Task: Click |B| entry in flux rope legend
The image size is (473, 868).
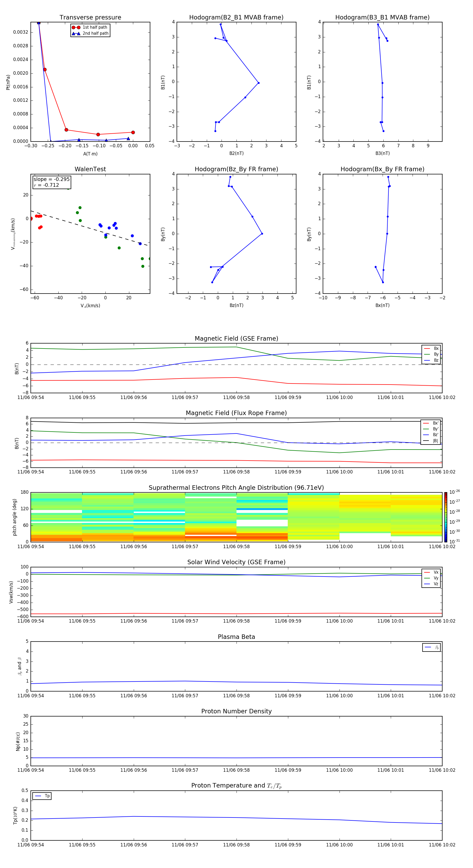Action: 431,441
